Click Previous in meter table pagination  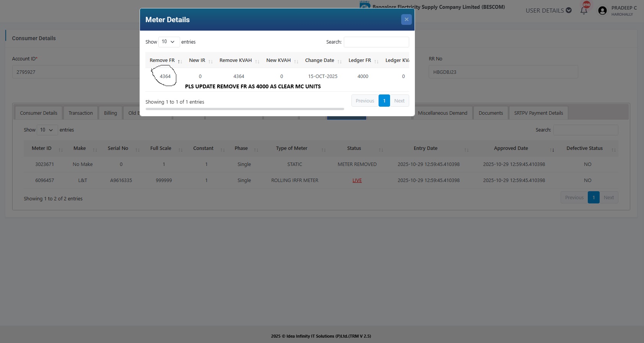pyautogui.click(x=574, y=198)
